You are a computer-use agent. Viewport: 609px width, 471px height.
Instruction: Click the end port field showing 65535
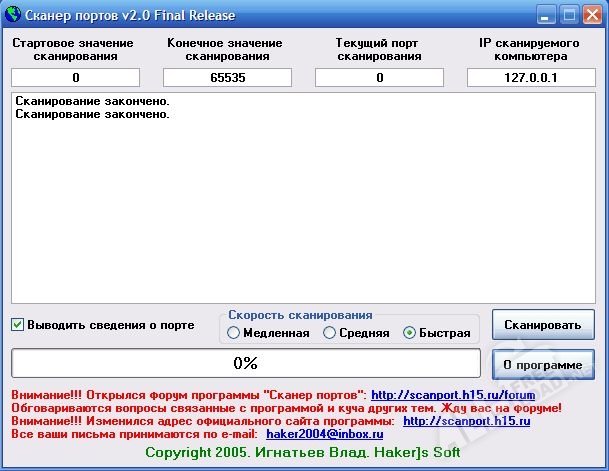[x=227, y=78]
